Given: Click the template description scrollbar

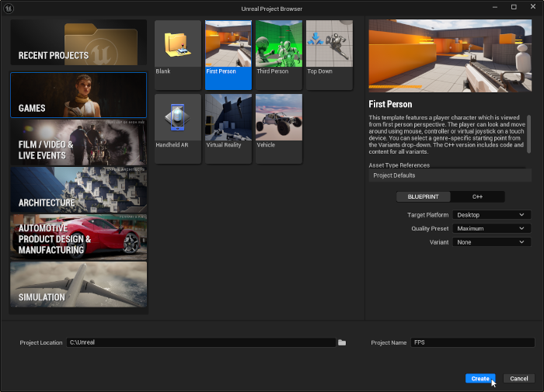Looking at the screenshot, I should (x=528, y=133).
